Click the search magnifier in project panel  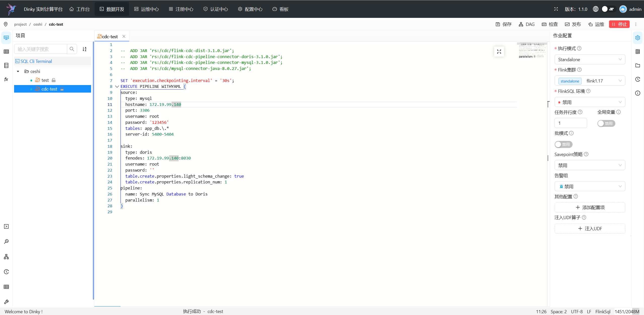tap(72, 49)
